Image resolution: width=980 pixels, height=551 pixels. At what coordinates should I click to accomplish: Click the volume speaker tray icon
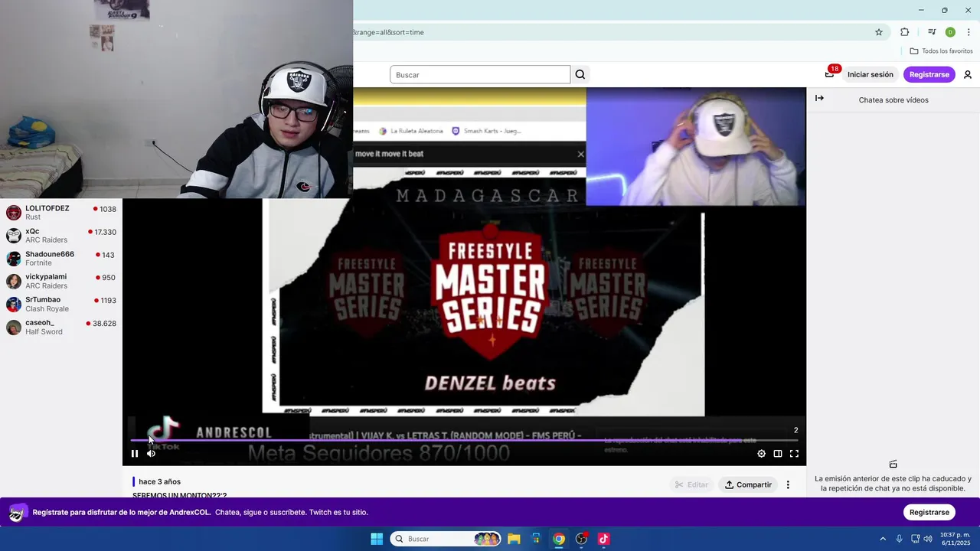point(928,539)
